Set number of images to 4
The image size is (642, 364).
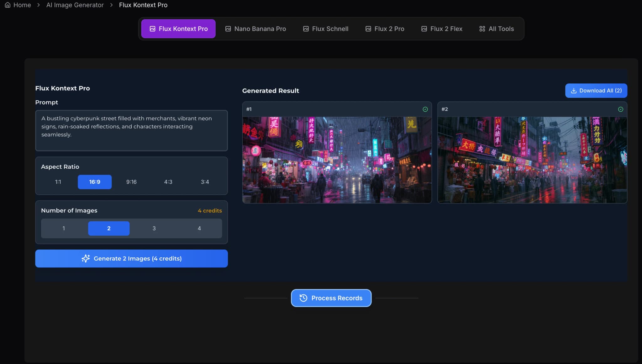[199, 228]
